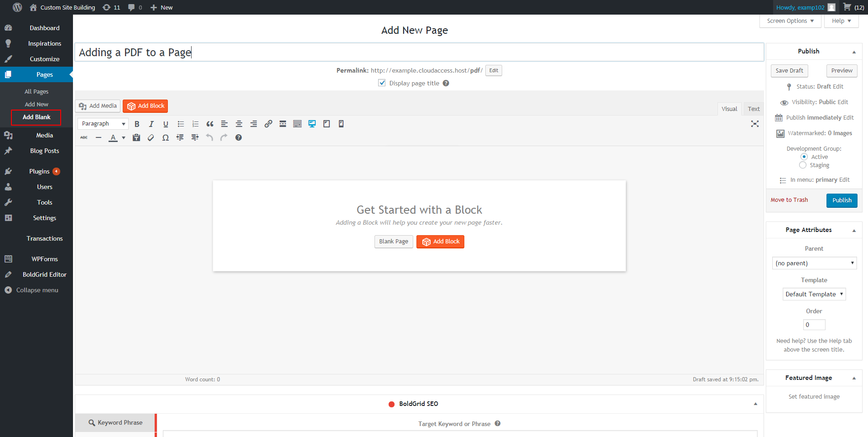This screenshot has height=437, width=868.
Task: Select Add Blank submenu item
Action: pyautogui.click(x=36, y=117)
